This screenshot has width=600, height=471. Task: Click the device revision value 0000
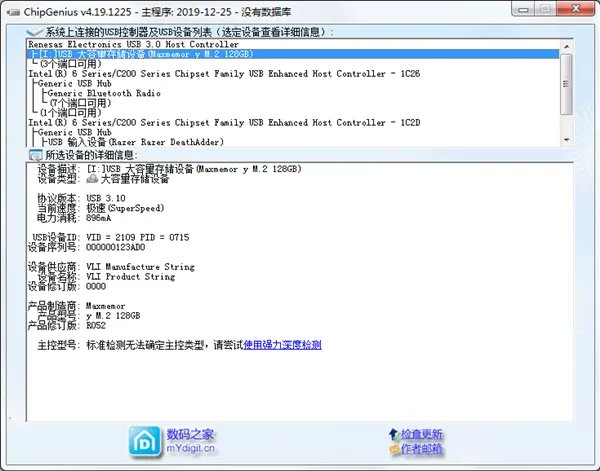pos(96,286)
